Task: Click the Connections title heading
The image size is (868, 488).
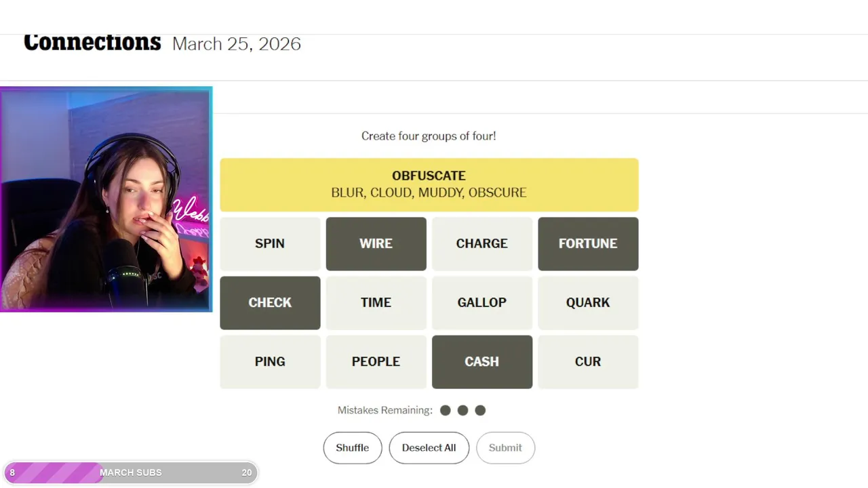Action: [92, 43]
